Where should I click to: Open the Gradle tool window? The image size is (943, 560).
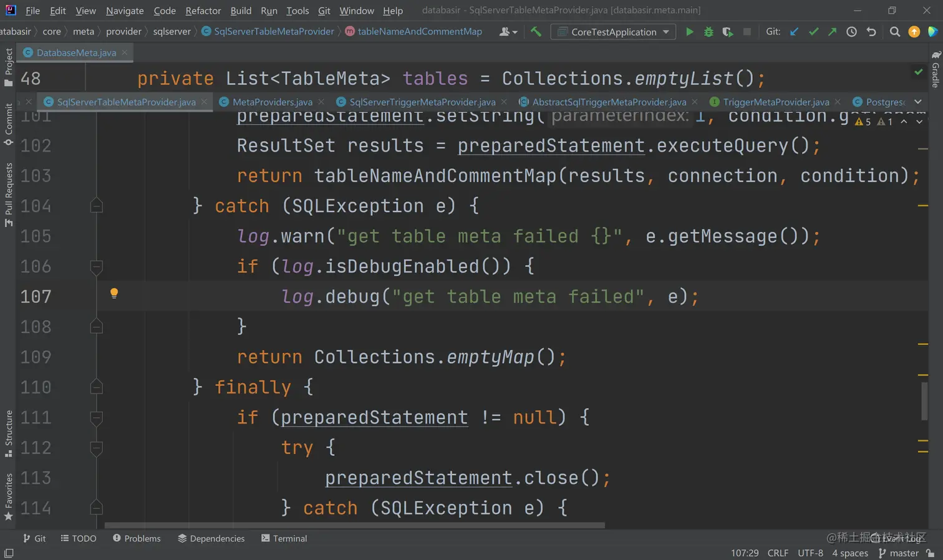936,69
